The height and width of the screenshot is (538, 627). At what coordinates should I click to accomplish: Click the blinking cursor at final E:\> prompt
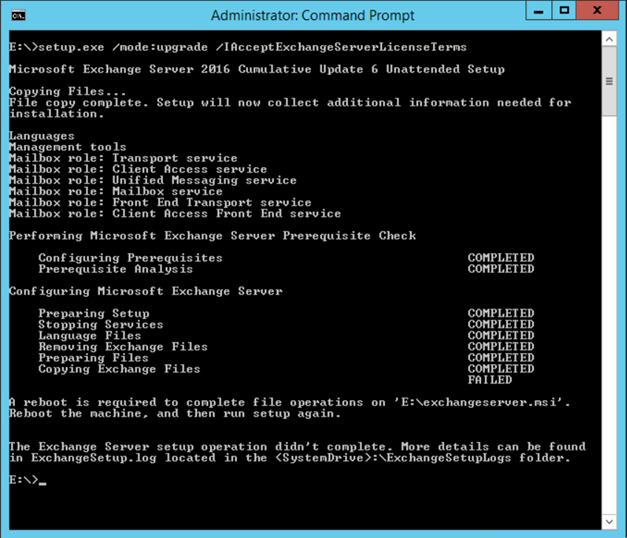coord(42,480)
